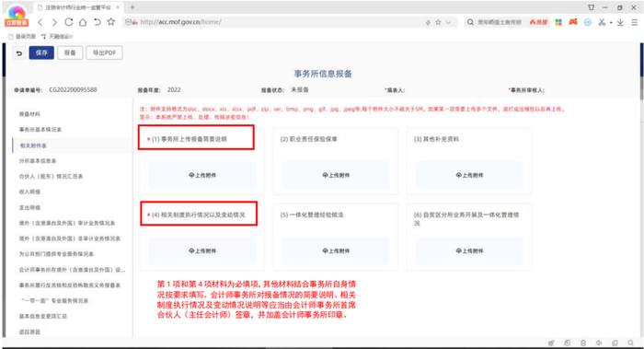Viewport: 644px width, 349px height.
Task: Reload the page with refresh icon
Action: (69, 22)
